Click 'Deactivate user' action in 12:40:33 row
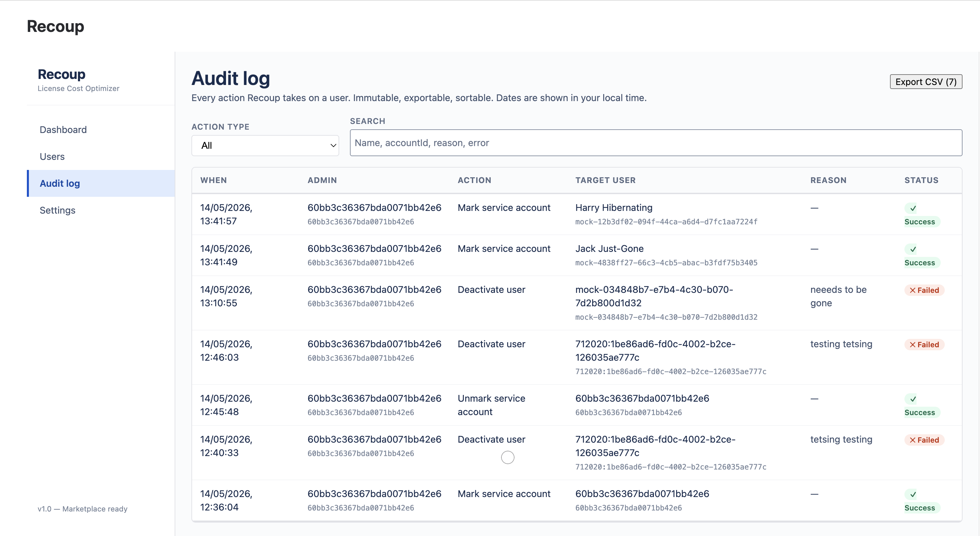This screenshot has width=980, height=536. click(x=491, y=440)
